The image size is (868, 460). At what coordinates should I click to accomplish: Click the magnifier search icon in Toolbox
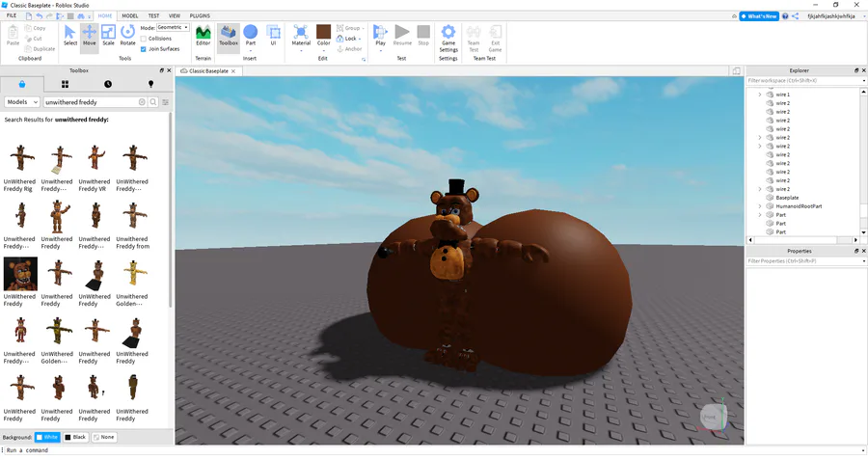pyautogui.click(x=153, y=102)
